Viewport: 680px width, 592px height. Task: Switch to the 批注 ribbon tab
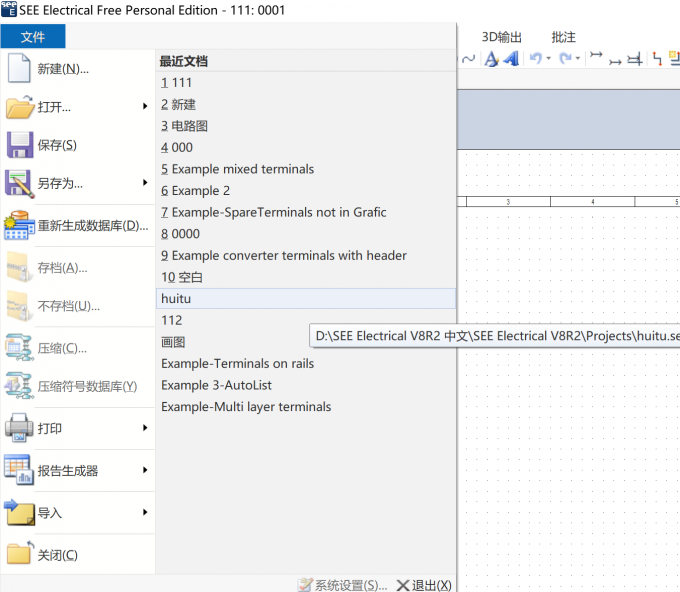(x=563, y=37)
